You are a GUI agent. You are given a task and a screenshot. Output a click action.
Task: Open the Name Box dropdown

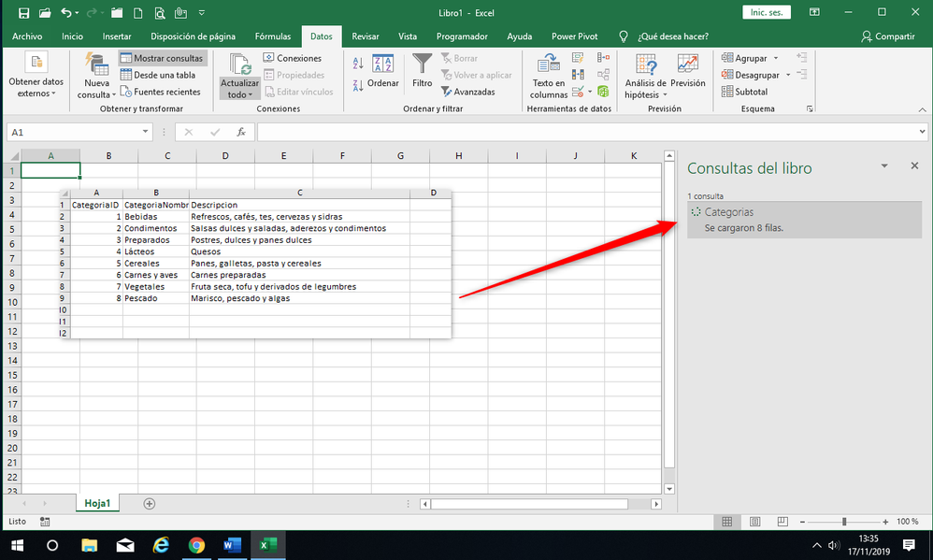coord(145,132)
